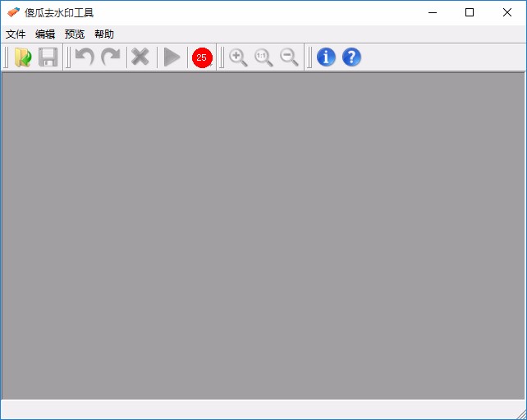Show the blue info about icon
Screen dimensions: 527x420
pyautogui.click(x=326, y=57)
